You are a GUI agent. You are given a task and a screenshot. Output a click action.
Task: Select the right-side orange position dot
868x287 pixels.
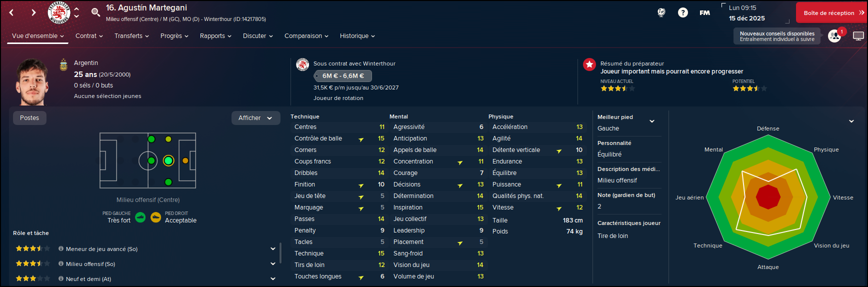point(185,160)
